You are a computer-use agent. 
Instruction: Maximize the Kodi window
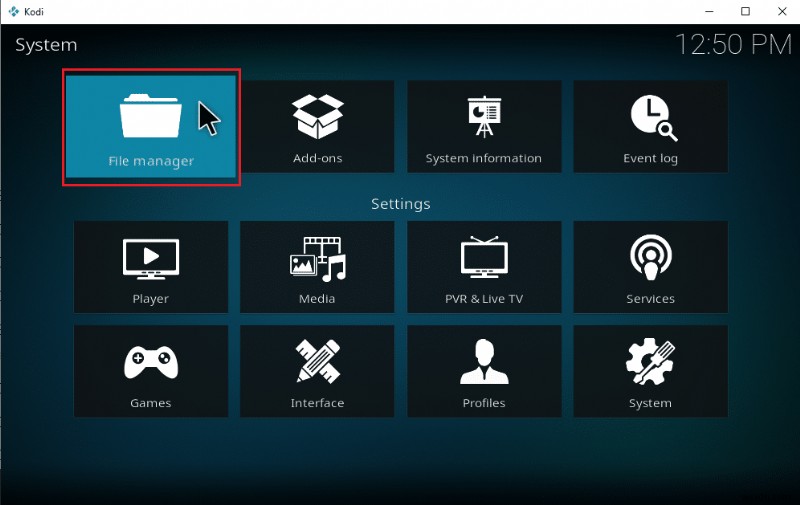[745, 11]
